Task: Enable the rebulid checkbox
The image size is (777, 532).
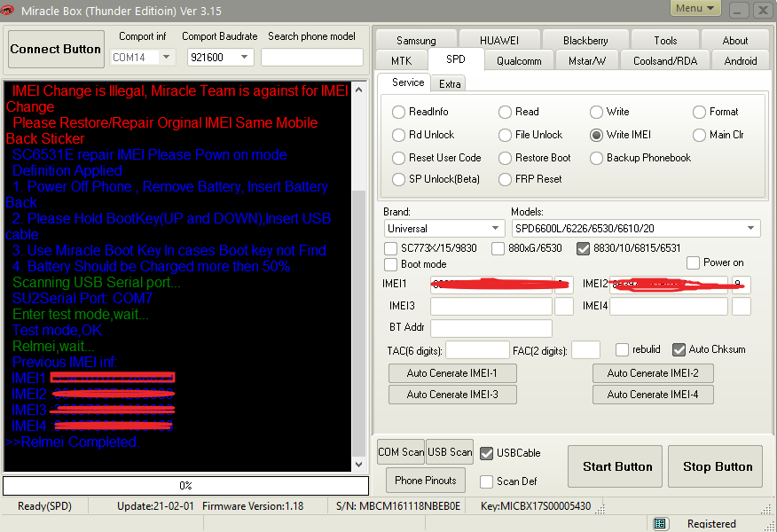Action: 623,349
